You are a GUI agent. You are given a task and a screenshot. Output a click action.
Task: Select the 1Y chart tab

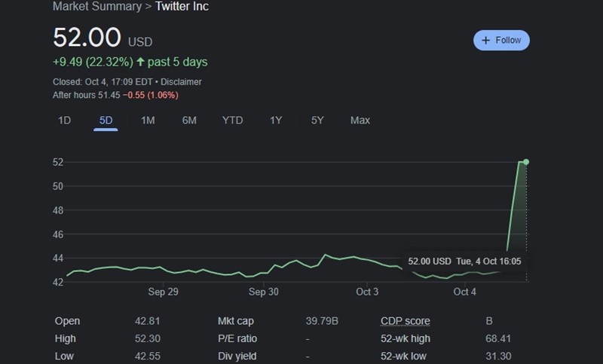pos(276,121)
